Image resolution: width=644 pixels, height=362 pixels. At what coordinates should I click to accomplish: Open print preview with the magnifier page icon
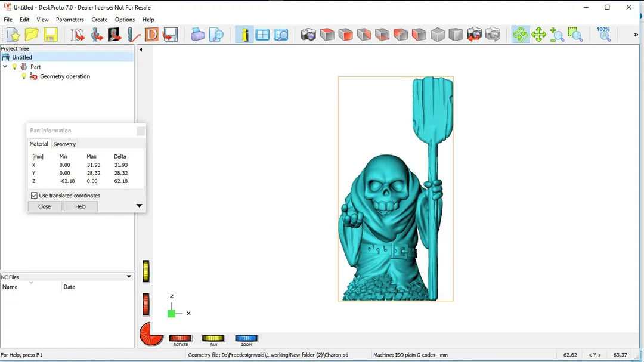(216, 35)
